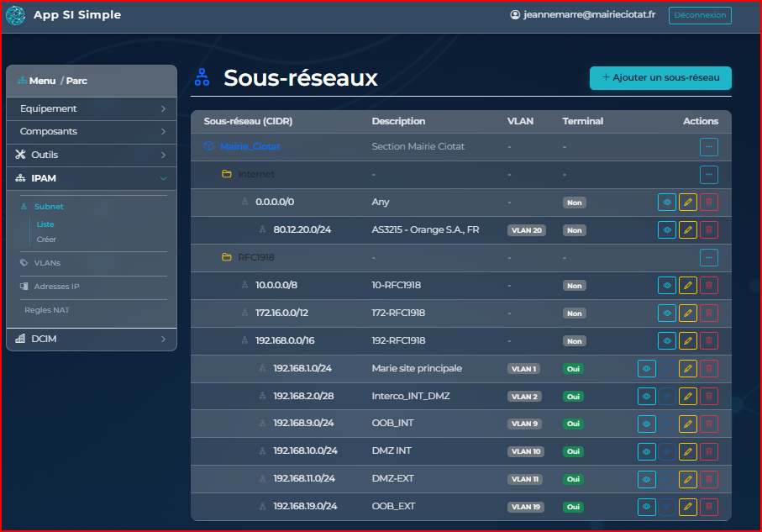762x532 pixels.
Task: Edit the 192.168.1.0/24 subnet
Action: pyautogui.click(x=687, y=369)
